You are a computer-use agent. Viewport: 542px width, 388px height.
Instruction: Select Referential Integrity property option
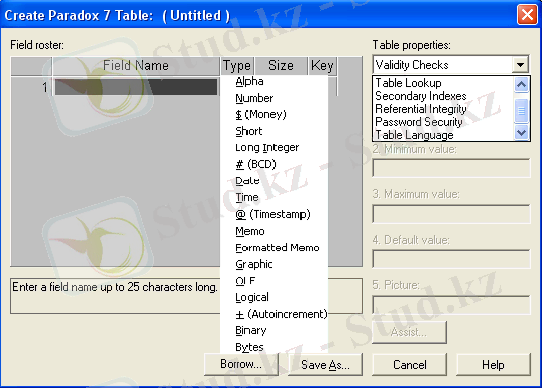click(x=421, y=109)
